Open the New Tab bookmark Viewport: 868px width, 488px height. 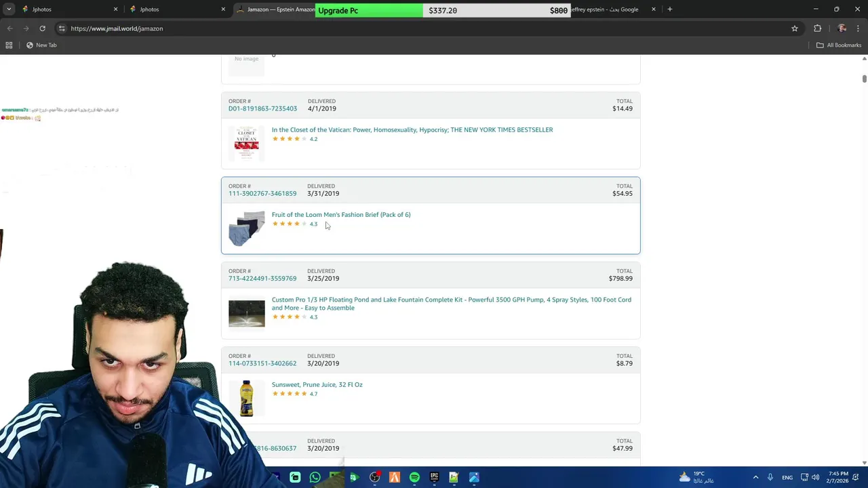pos(41,45)
